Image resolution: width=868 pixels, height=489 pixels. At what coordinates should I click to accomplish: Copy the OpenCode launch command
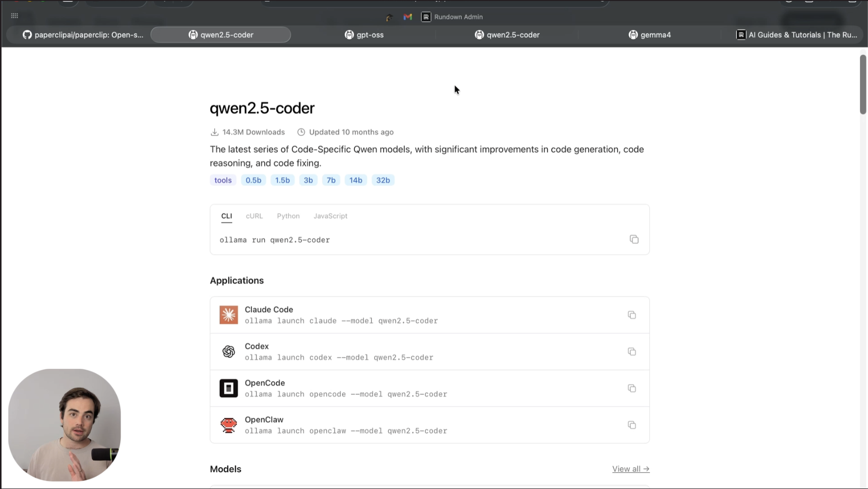point(632,388)
